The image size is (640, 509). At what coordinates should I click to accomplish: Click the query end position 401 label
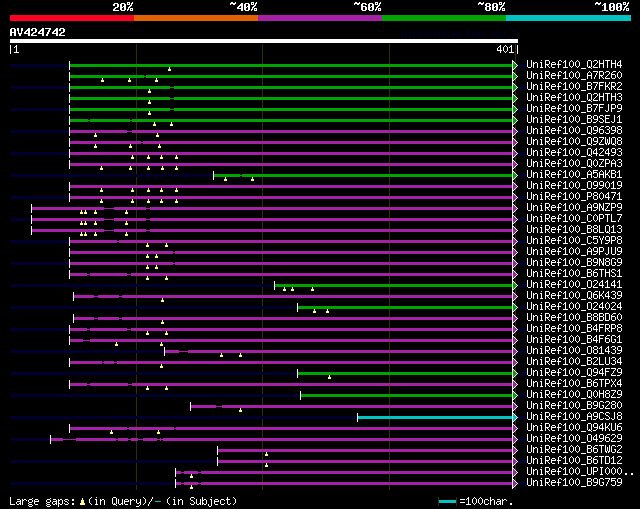point(505,49)
